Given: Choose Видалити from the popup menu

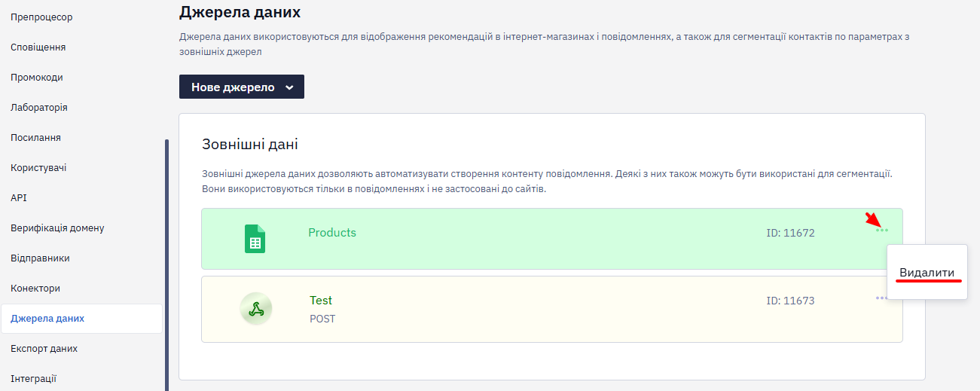Looking at the screenshot, I should 927,273.
